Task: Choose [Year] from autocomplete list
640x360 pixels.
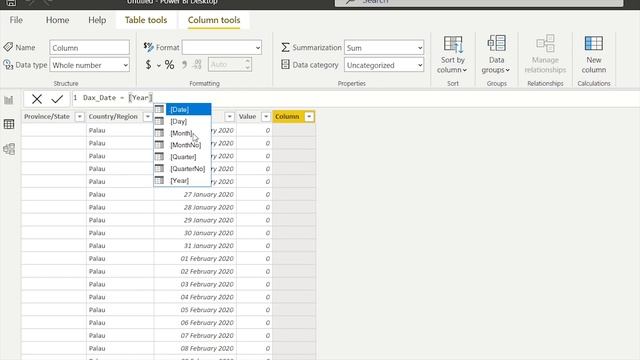Action: pos(182,180)
